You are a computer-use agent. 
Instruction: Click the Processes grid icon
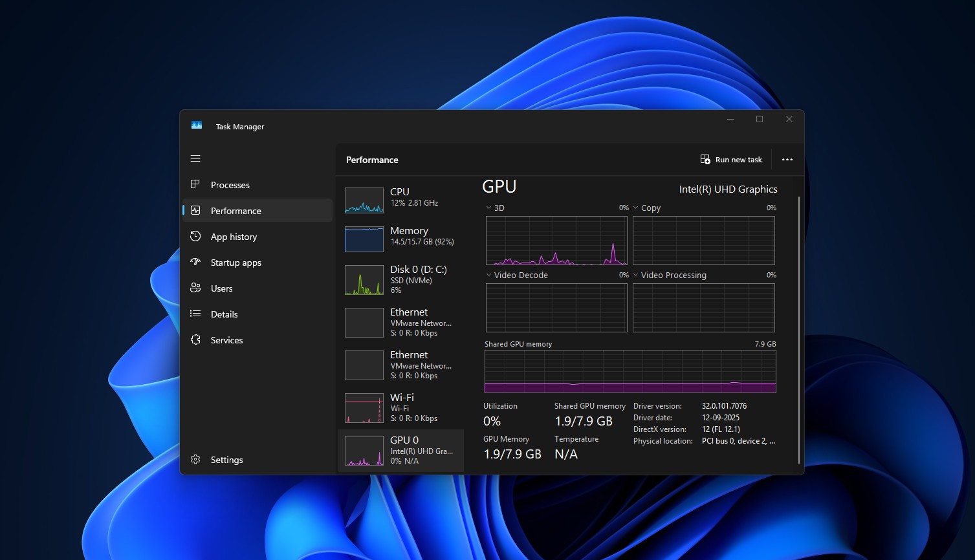[195, 184]
